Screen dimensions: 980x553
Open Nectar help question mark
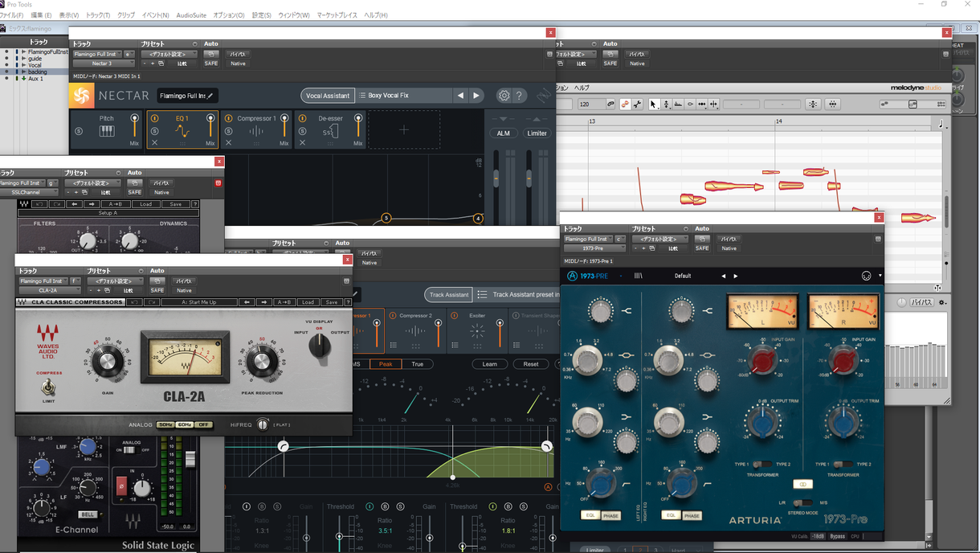coord(519,96)
